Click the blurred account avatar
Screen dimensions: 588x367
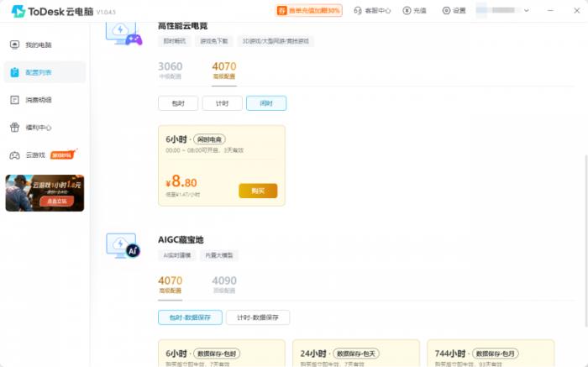pos(482,10)
